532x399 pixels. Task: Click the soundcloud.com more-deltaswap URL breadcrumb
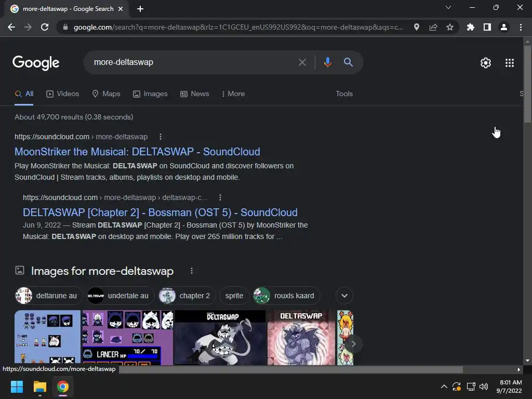coord(81,137)
